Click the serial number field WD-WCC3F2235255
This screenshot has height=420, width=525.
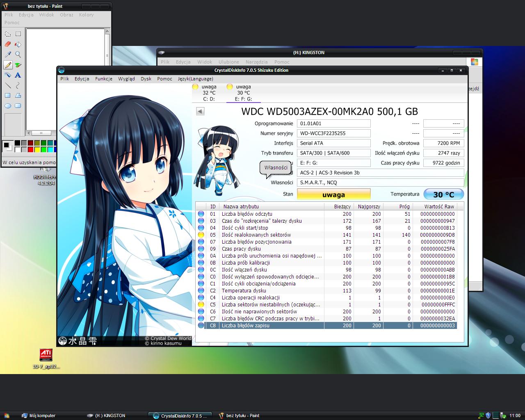333,133
